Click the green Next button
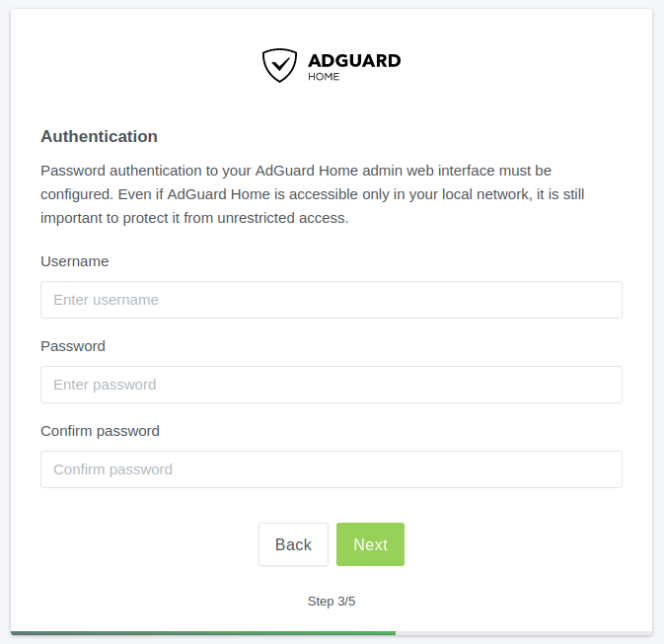Viewport: 664px width, 644px height. (370, 544)
